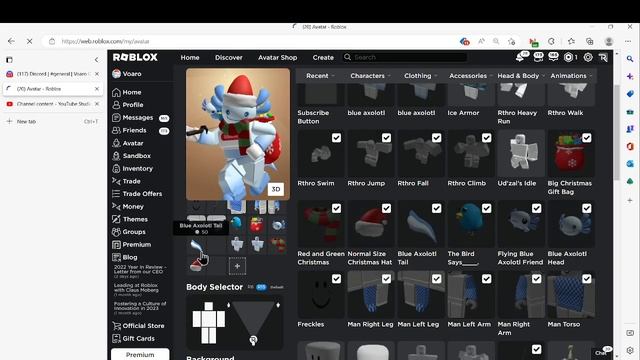Collapse the vertical tabs pane

pyautogui.click(x=96, y=60)
